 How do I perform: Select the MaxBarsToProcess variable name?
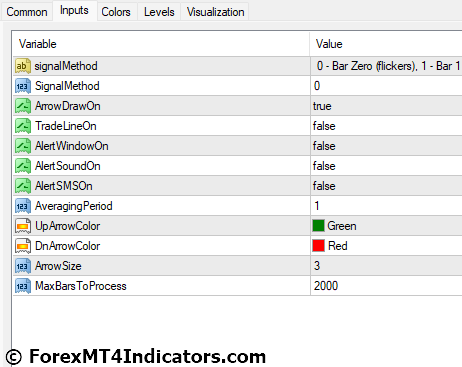(x=81, y=286)
